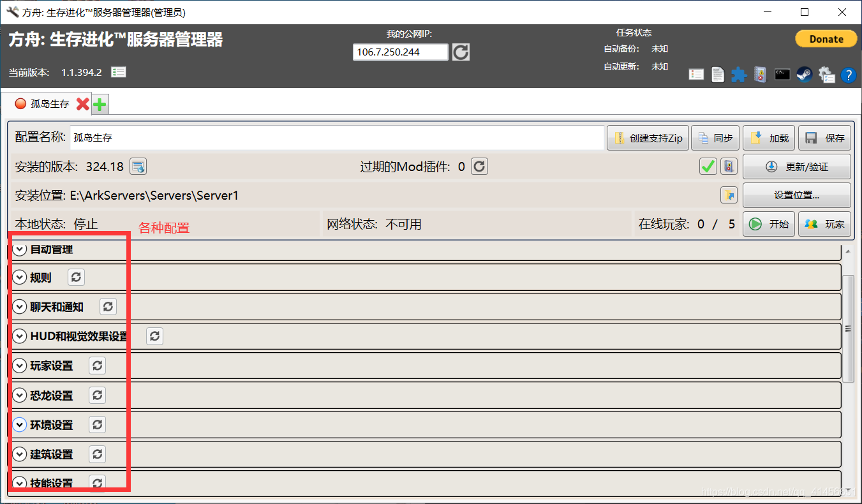Open the install folder icon
Image resolution: width=862 pixels, height=504 pixels.
pyautogui.click(x=729, y=195)
